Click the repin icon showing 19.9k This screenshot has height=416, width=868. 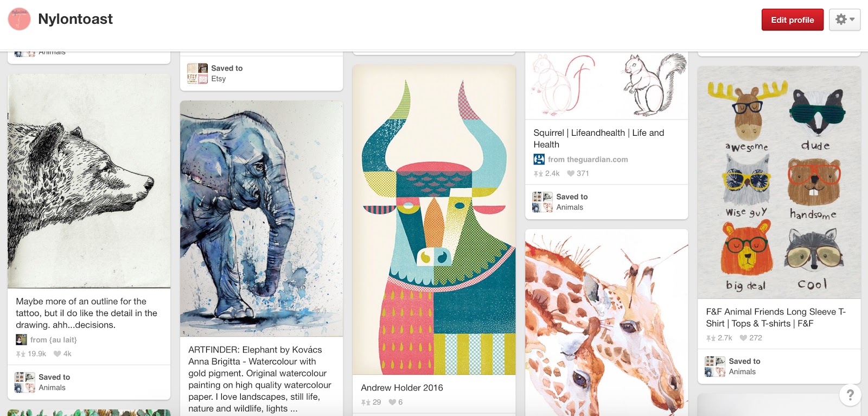pos(21,354)
